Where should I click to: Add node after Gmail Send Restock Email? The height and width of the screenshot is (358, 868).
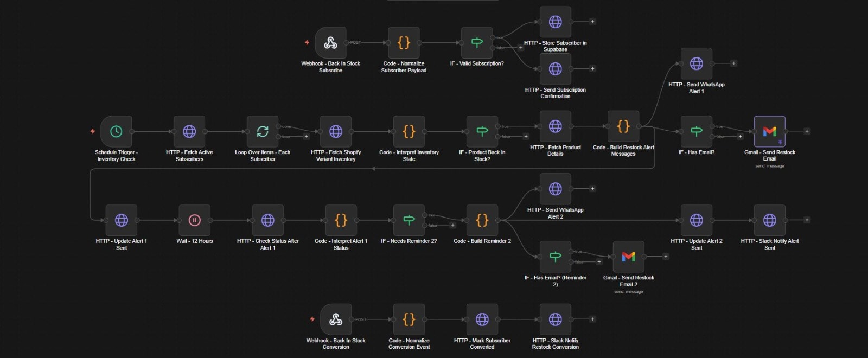coord(807,131)
